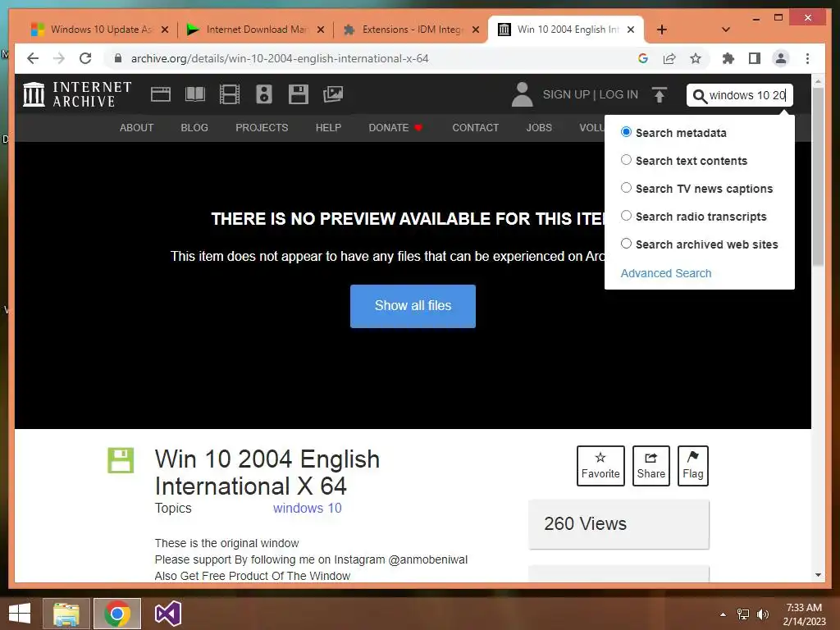
Task: Open the Internet Archive web (Wayback) icon
Action: [x=160, y=95]
